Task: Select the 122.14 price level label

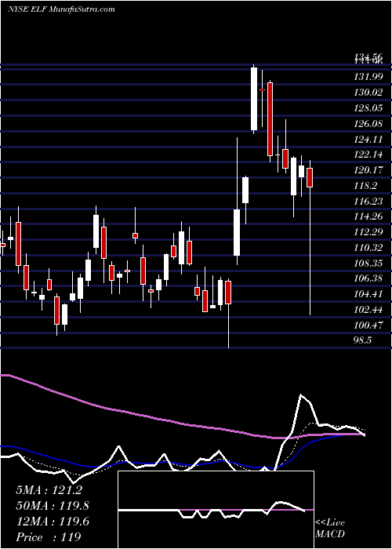Action: pyautogui.click(x=368, y=155)
